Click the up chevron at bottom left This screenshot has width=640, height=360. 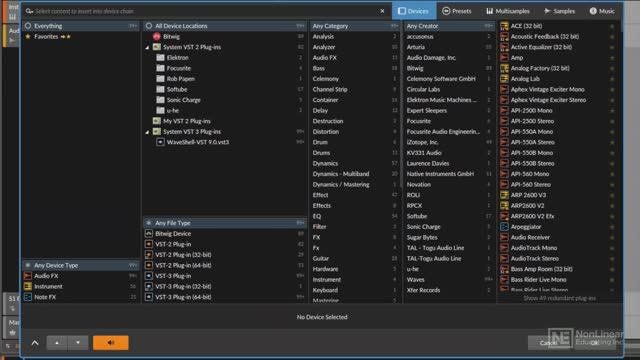click(35, 343)
